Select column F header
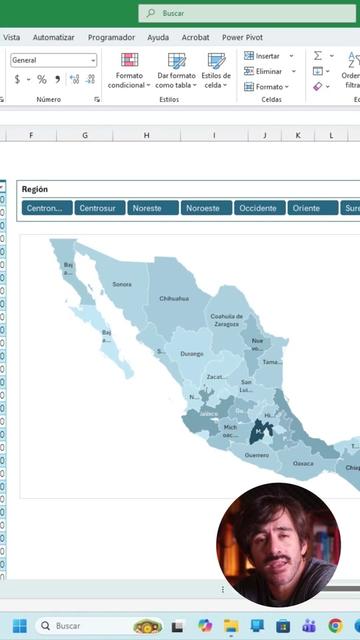This screenshot has height=640, width=360. point(31,136)
